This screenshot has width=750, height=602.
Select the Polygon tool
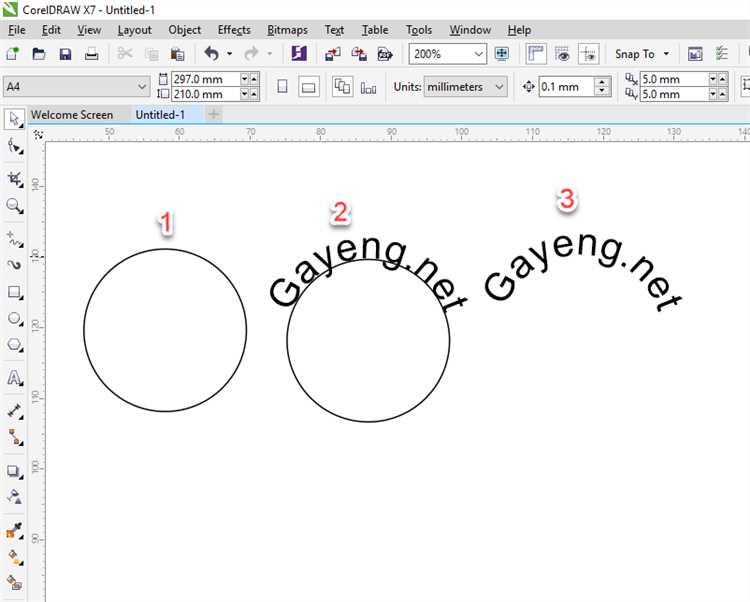pyautogui.click(x=14, y=345)
